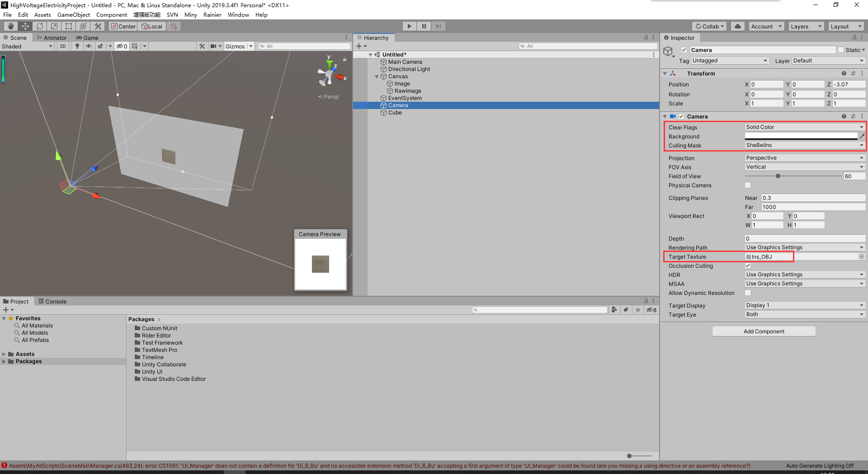Toggle 2D view mode in the Scene view
The width and height of the screenshot is (868, 474).
(x=63, y=46)
